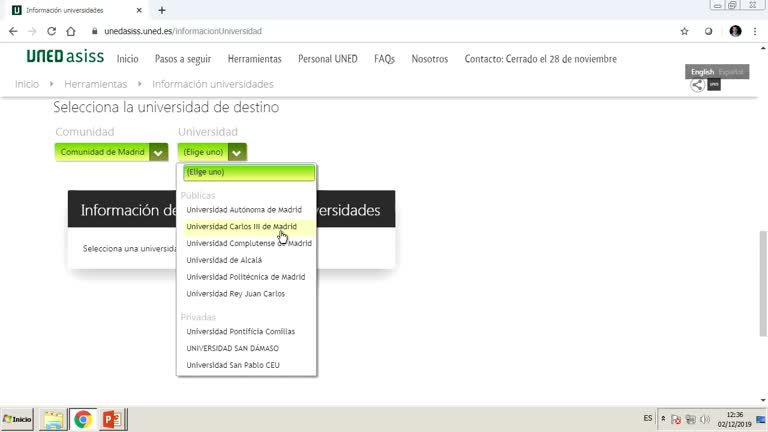Close the Información universidades tab
The height and width of the screenshot is (432, 768).
pyautogui.click(x=139, y=10)
